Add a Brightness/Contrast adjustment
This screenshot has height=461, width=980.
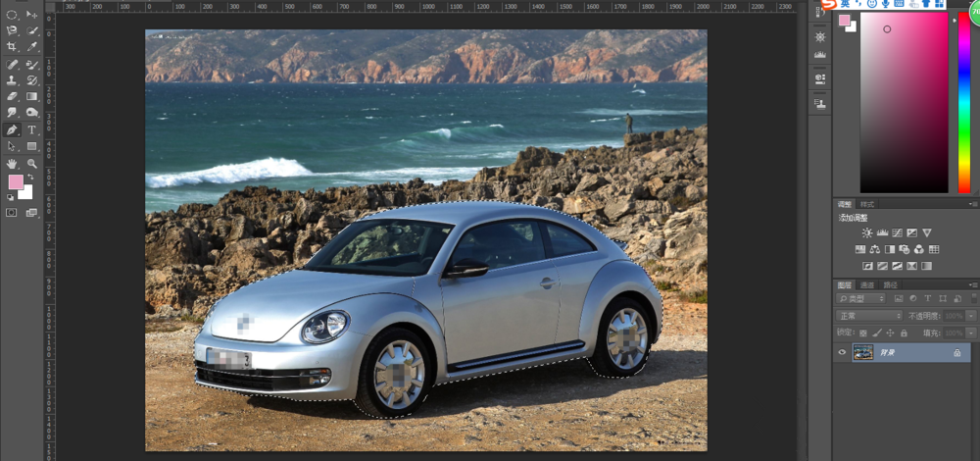(x=867, y=232)
